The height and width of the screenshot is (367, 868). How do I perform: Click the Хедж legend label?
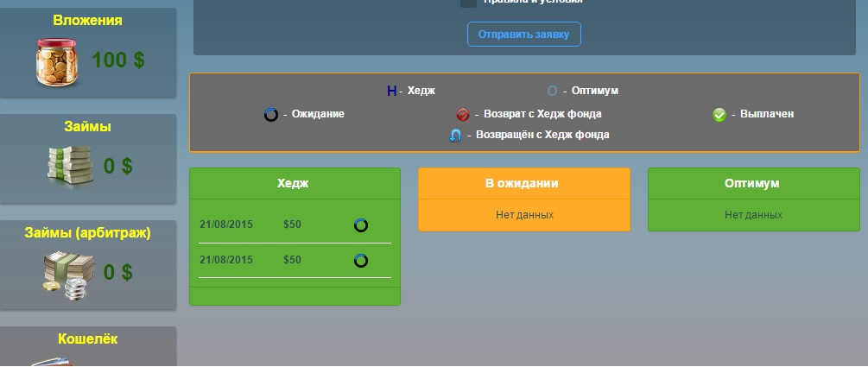click(421, 91)
